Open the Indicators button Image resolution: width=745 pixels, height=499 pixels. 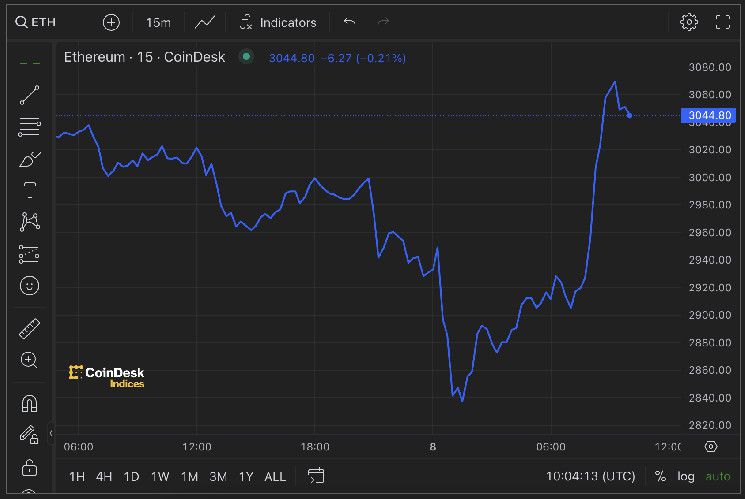(278, 22)
